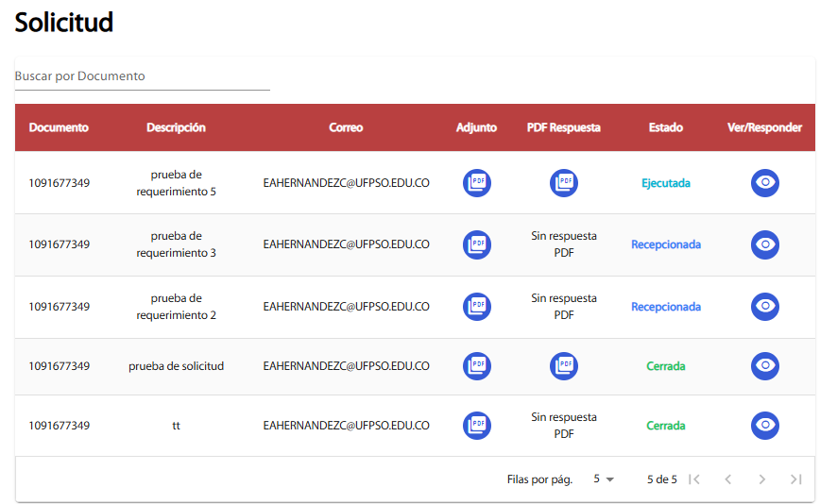View the prueba de requerimiento 5 request
Image resolution: width=820 pixels, height=504 pixels.
(x=765, y=183)
